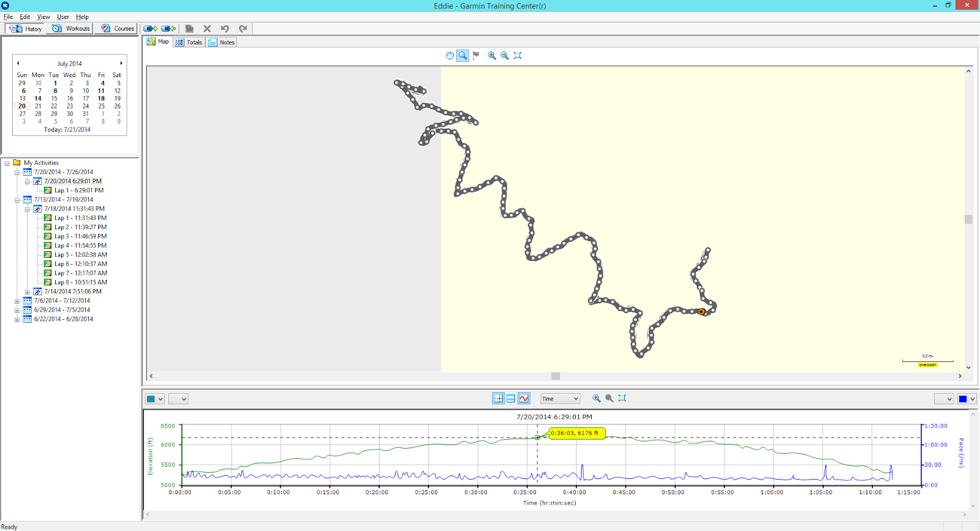This screenshot has width=980, height=531.
Task: Zoom in on the map
Action: [491, 56]
